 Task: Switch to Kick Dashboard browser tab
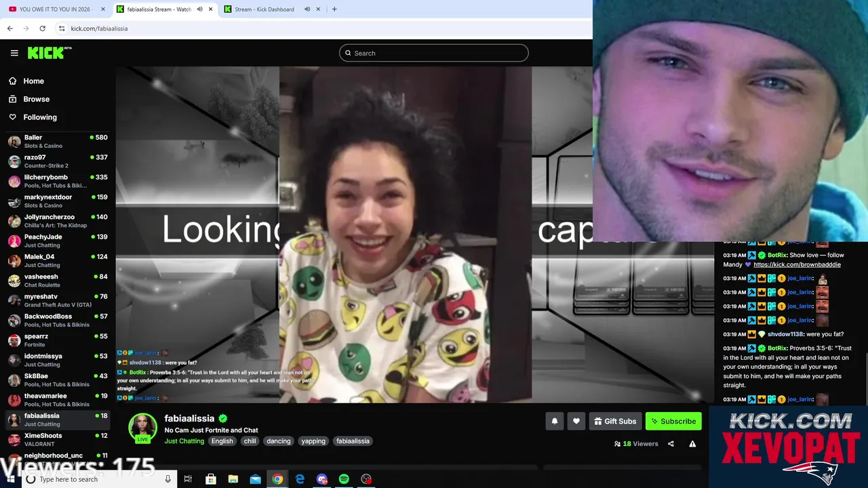click(x=264, y=9)
